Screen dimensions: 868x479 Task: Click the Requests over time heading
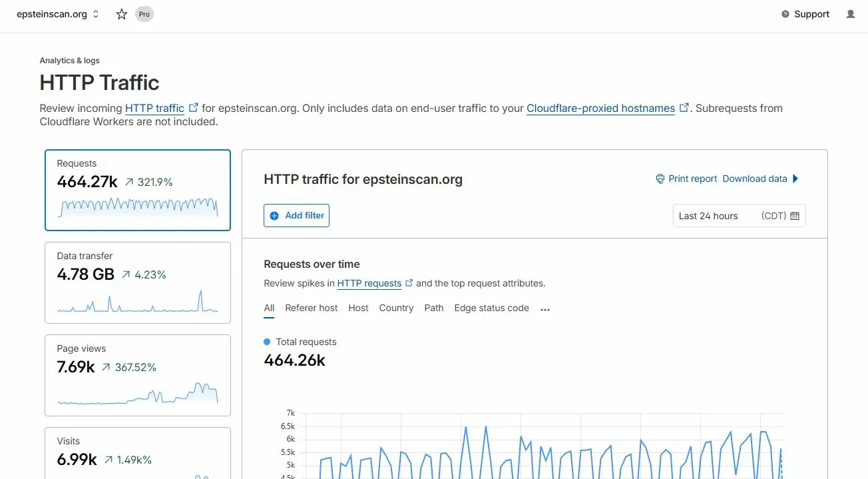[x=312, y=264]
